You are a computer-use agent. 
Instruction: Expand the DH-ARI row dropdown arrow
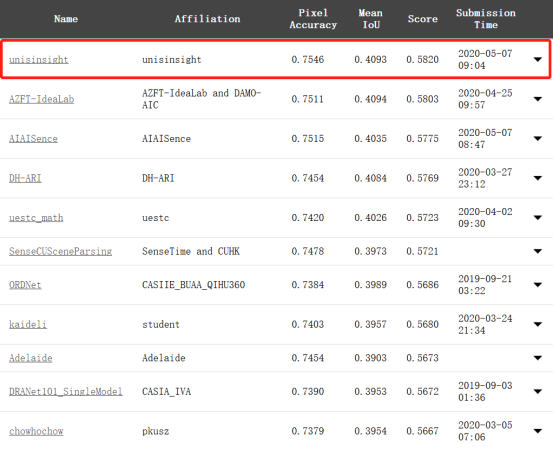(x=538, y=178)
